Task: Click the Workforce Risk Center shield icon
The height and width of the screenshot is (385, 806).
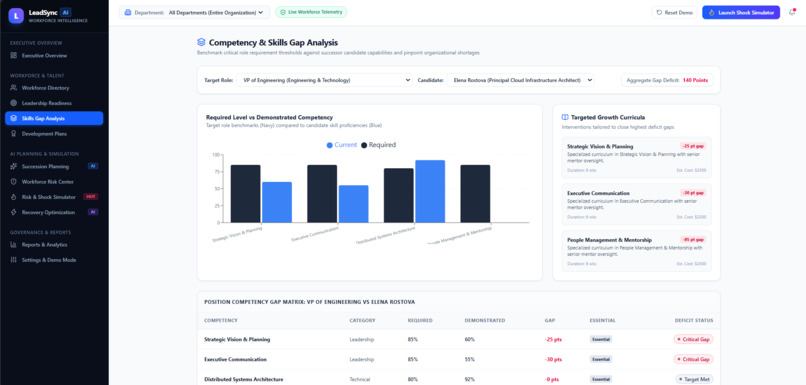Action: click(13, 182)
